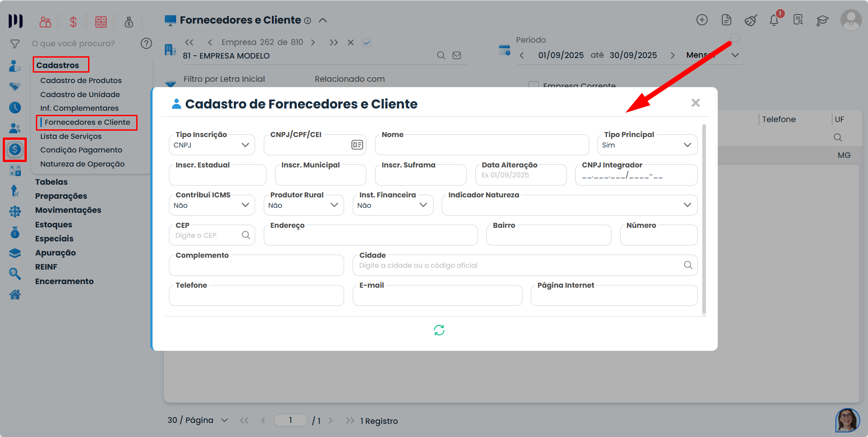Open the gear icon in left rail

pos(15,211)
